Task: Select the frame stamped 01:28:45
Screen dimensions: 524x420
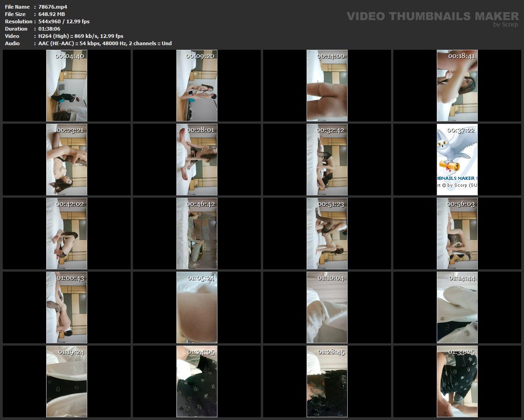Action: click(x=327, y=381)
